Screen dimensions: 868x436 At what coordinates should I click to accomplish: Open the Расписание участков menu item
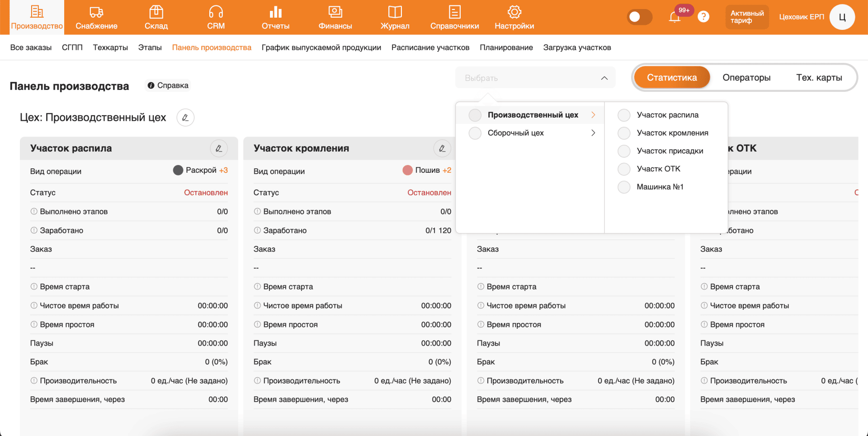[430, 47]
